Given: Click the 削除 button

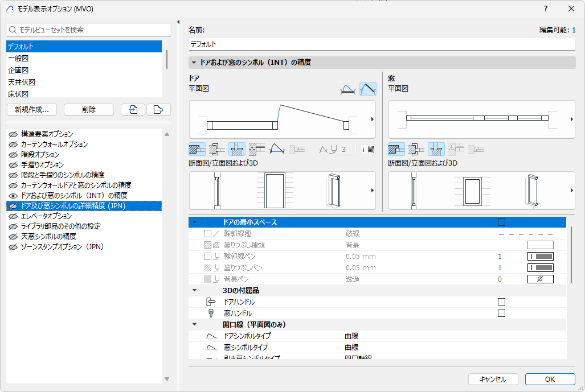Looking at the screenshot, I should 89,110.
